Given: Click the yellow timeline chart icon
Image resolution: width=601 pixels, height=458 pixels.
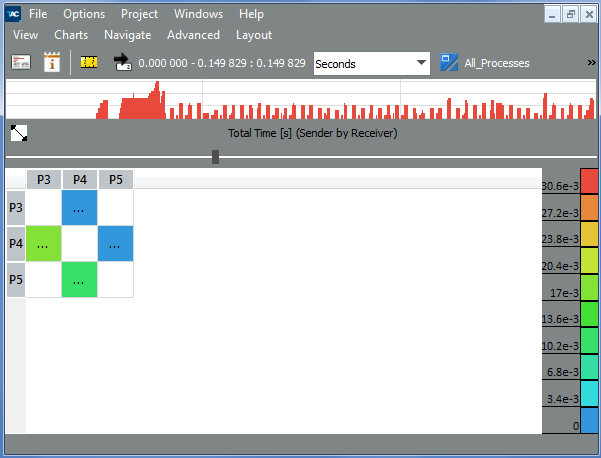Looking at the screenshot, I should click(x=89, y=62).
